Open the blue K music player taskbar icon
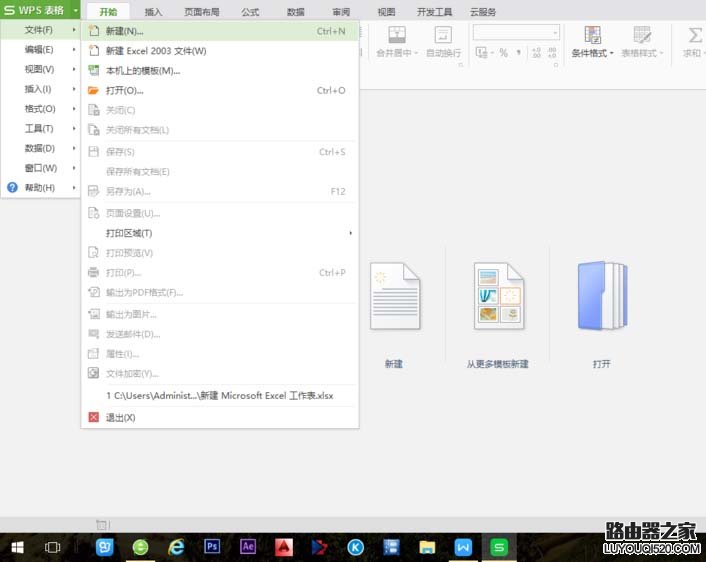Viewport: 706px width, 562px height. click(355, 548)
